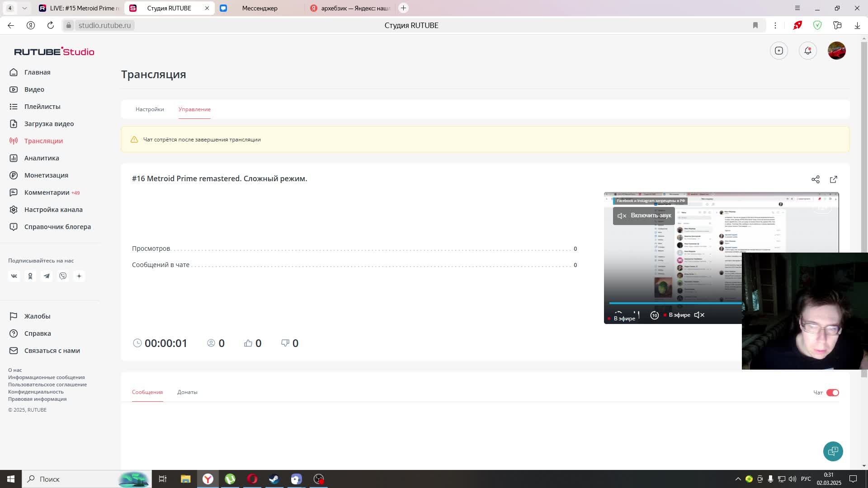Screen dimensions: 868x488
Task: Click the browser address bar
Action: pos(104,25)
